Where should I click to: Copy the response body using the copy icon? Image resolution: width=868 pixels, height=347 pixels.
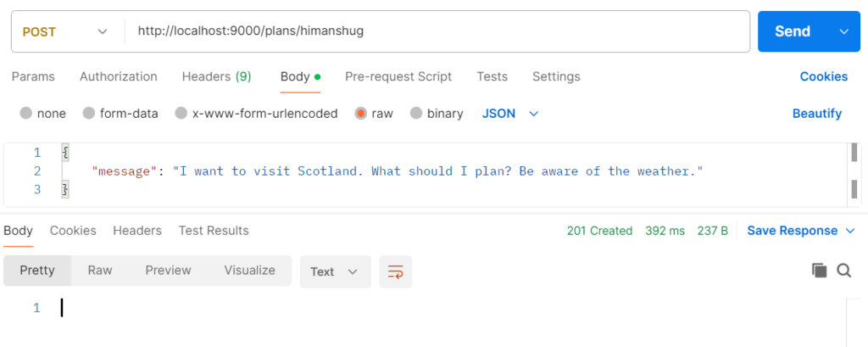[x=819, y=271]
